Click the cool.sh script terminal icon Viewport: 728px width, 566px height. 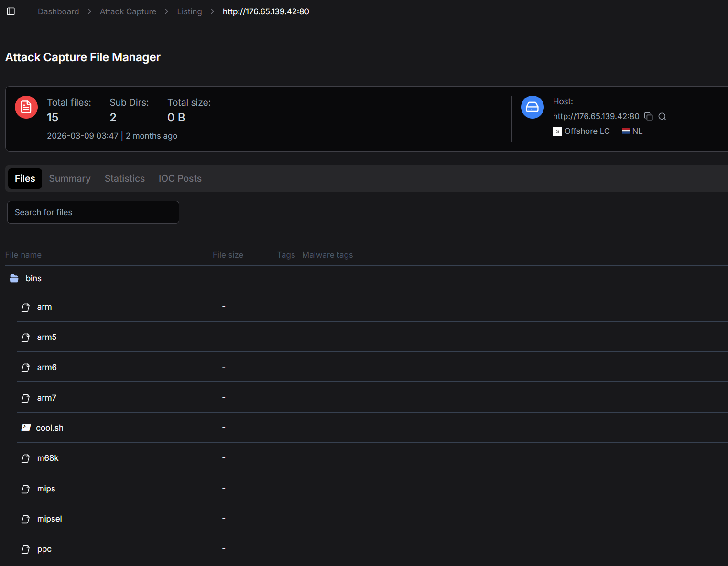tap(26, 427)
